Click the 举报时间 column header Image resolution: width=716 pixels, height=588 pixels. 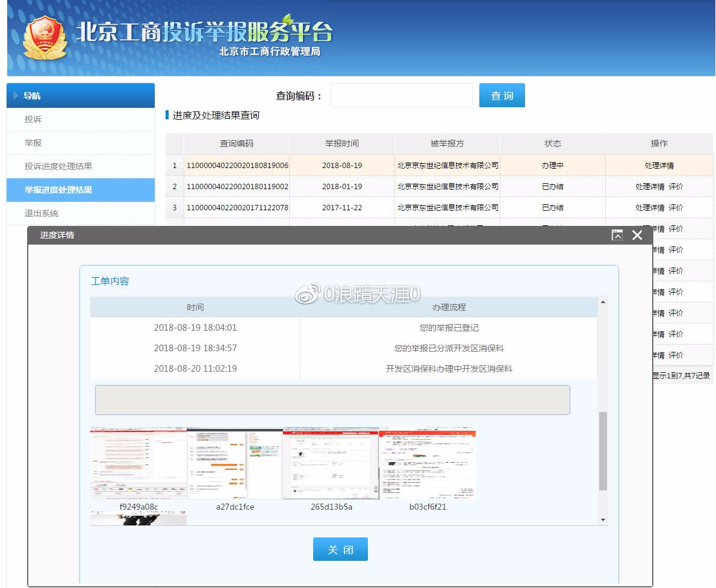(341, 143)
